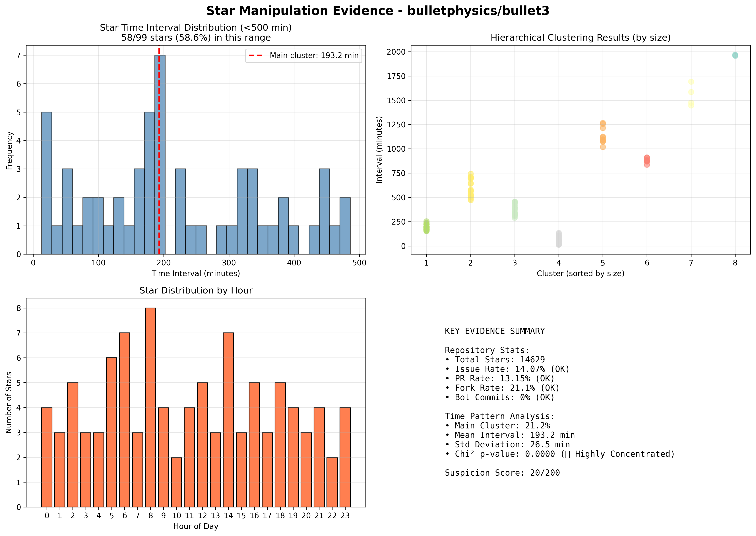Click the hour 6 orange bar

[124, 420]
